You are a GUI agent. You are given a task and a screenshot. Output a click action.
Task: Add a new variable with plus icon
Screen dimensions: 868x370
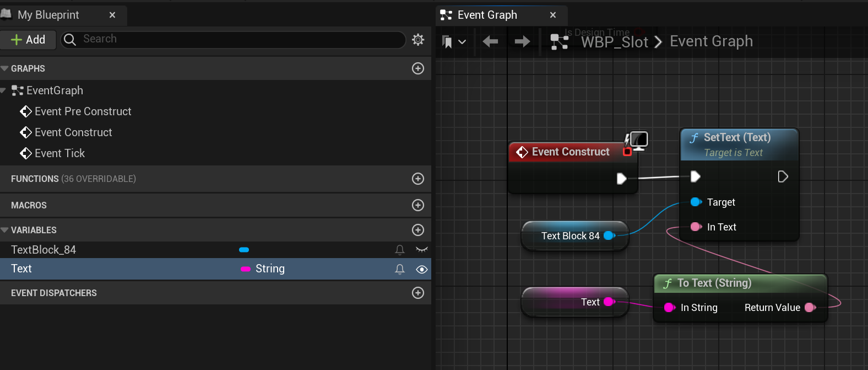tap(418, 230)
